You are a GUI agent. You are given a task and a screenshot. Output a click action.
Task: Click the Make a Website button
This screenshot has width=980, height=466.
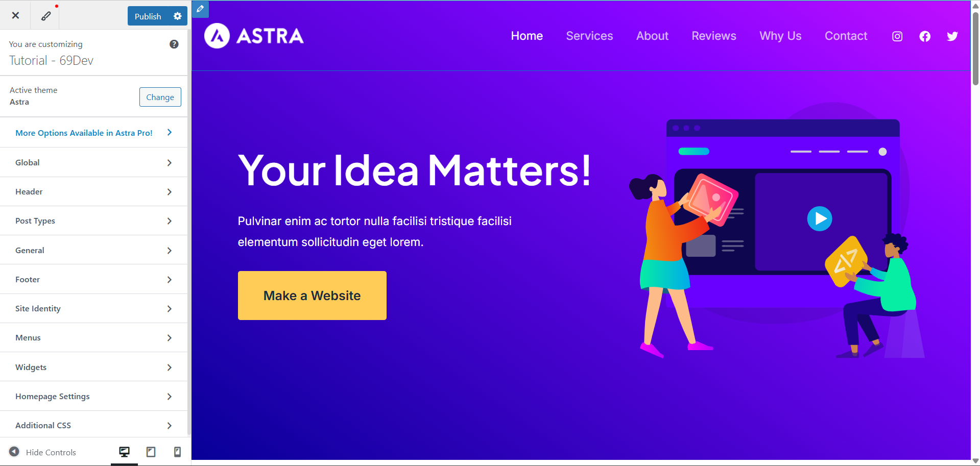click(312, 296)
